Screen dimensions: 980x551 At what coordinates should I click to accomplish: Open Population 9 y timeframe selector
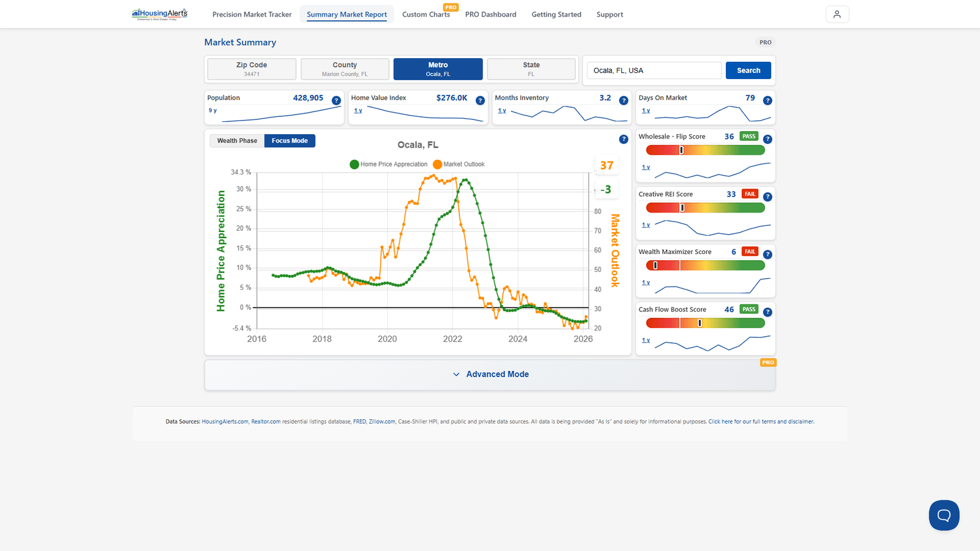tap(213, 111)
